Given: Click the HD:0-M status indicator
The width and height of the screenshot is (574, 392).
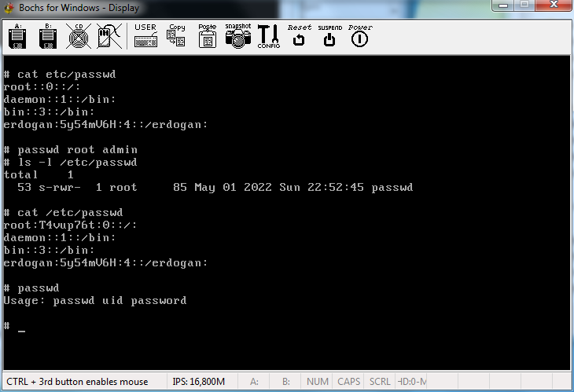Looking at the screenshot, I should [x=412, y=382].
